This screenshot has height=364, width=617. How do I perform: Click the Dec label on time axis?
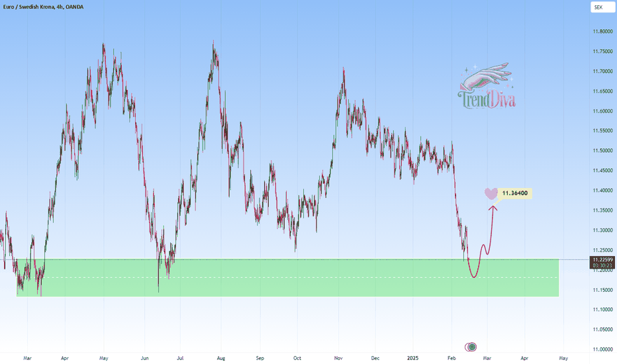pos(375,358)
